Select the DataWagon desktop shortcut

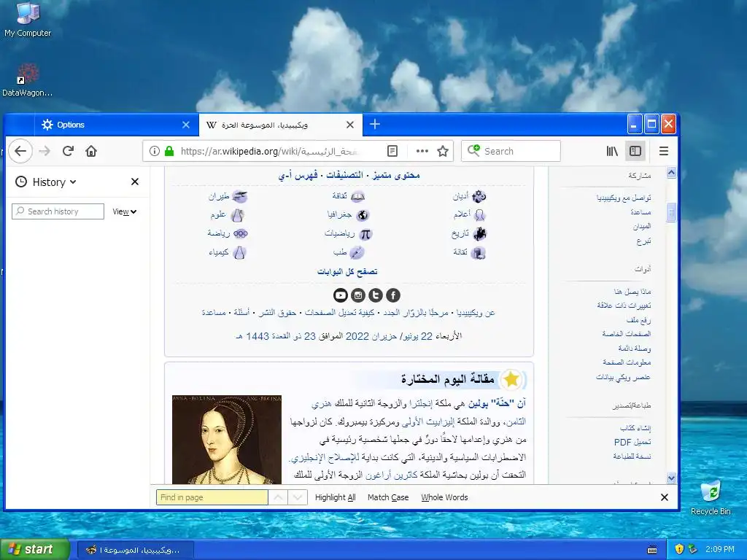(x=27, y=80)
